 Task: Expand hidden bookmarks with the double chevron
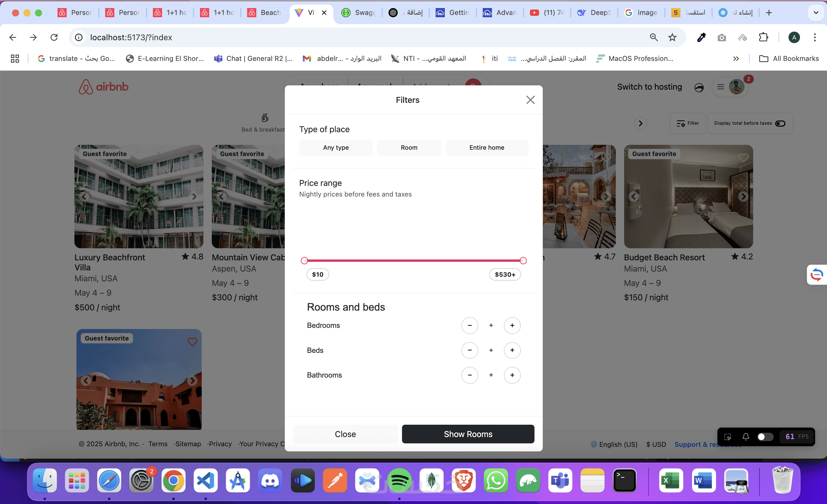[736, 59]
